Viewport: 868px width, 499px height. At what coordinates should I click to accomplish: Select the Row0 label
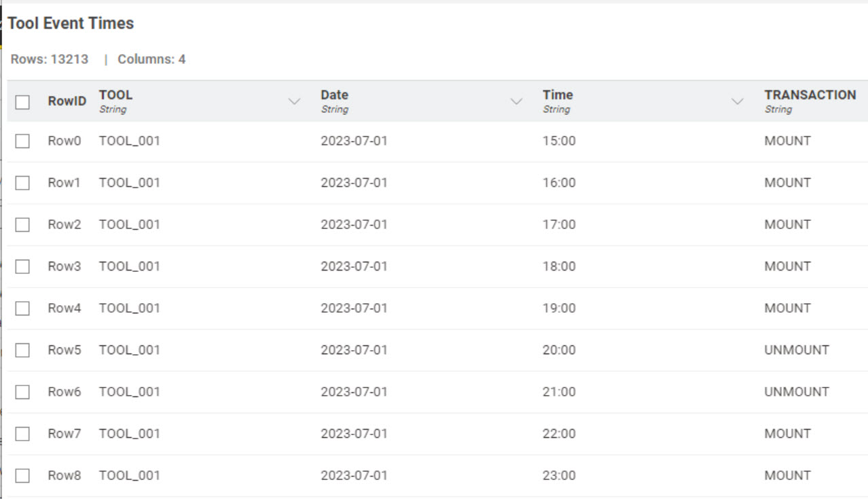(x=65, y=141)
